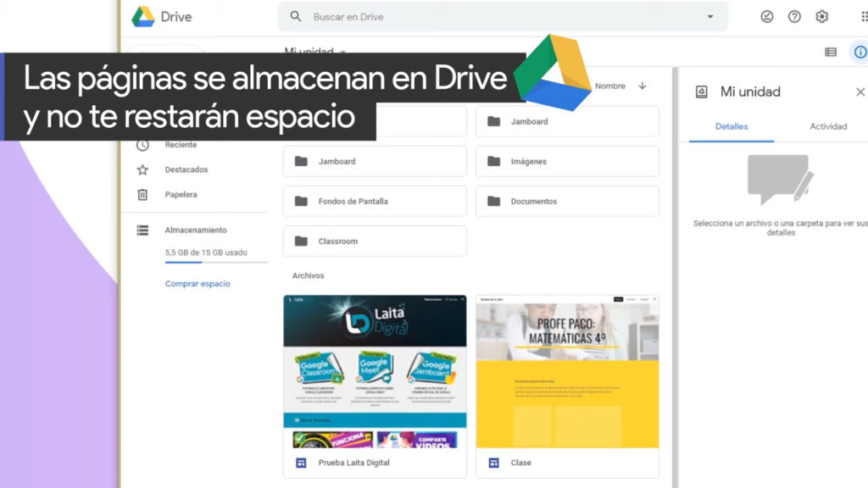Screen dimensions: 868x488
Task: Click the Classroom folder icon
Action: pyautogui.click(x=301, y=241)
